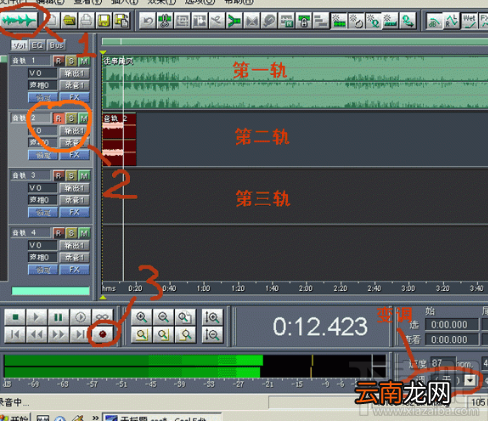Click the padlock icon in the toolbar
The height and width of the screenshot is (421, 488).
tap(303, 21)
